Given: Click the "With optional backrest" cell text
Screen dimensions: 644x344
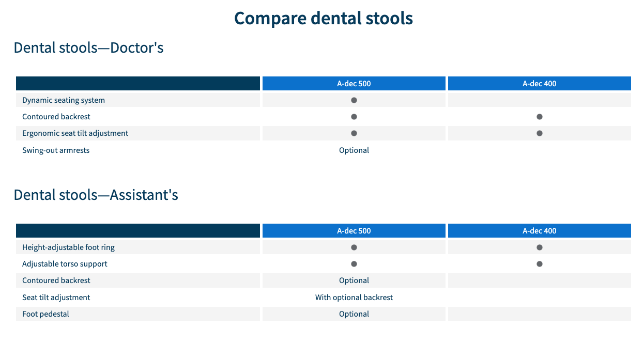Looking at the screenshot, I should click(x=354, y=298).
